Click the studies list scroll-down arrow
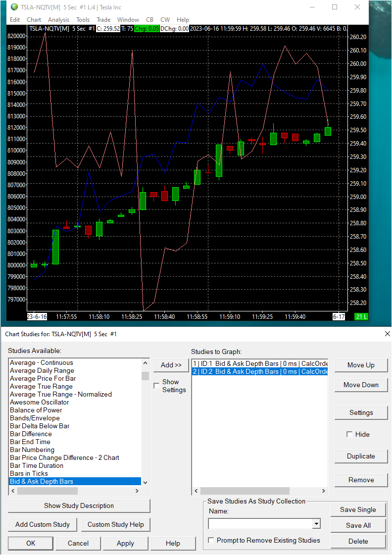This screenshot has height=555, width=392. point(145,482)
